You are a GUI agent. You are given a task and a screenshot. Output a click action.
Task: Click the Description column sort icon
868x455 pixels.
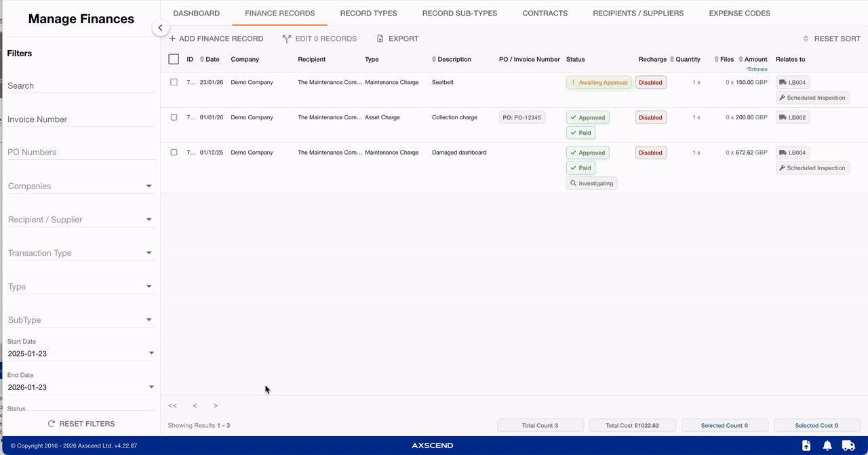[434, 60]
